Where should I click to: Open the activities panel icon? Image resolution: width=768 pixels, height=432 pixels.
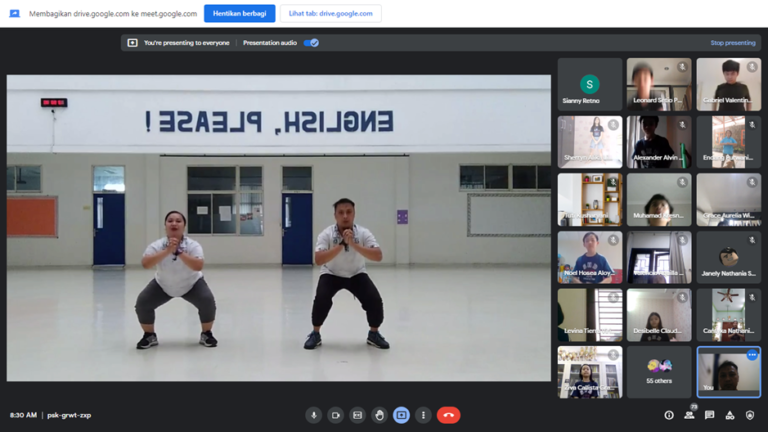click(729, 415)
